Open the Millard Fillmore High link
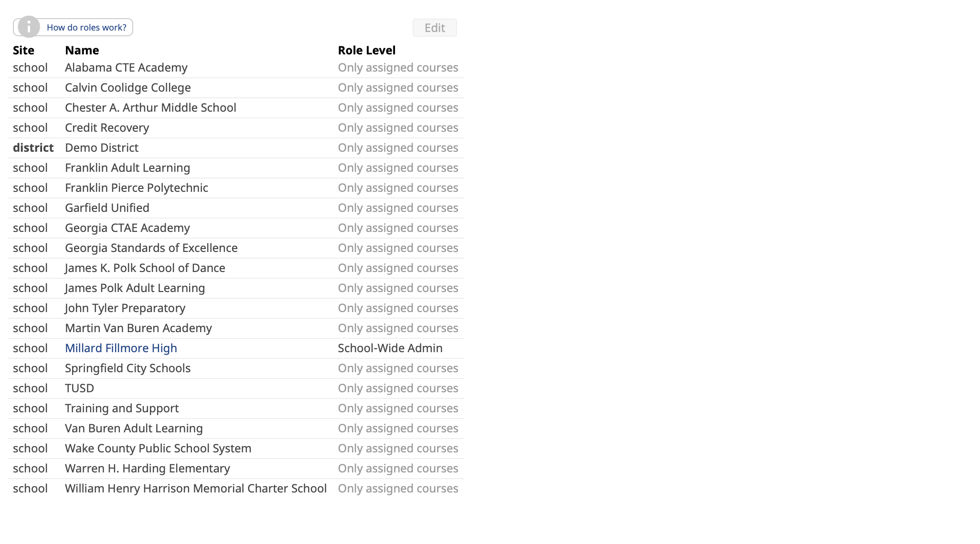This screenshot has width=980, height=544. coord(121,348)
